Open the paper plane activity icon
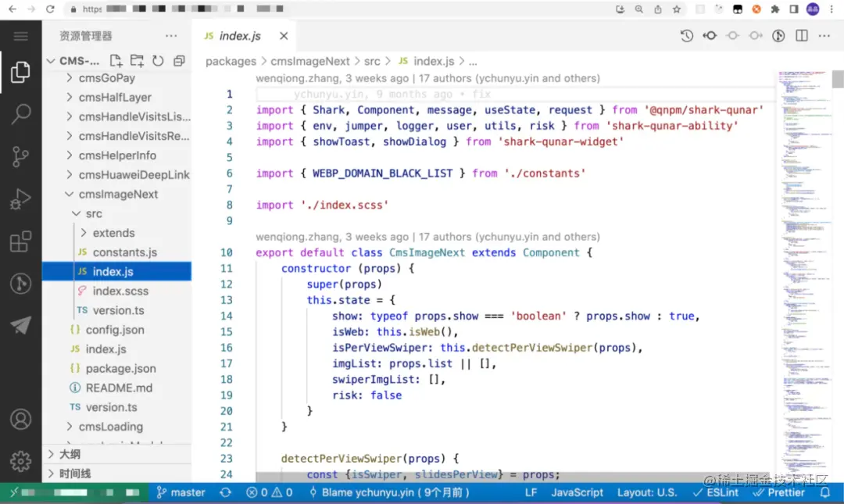 (x=20, y=325)
